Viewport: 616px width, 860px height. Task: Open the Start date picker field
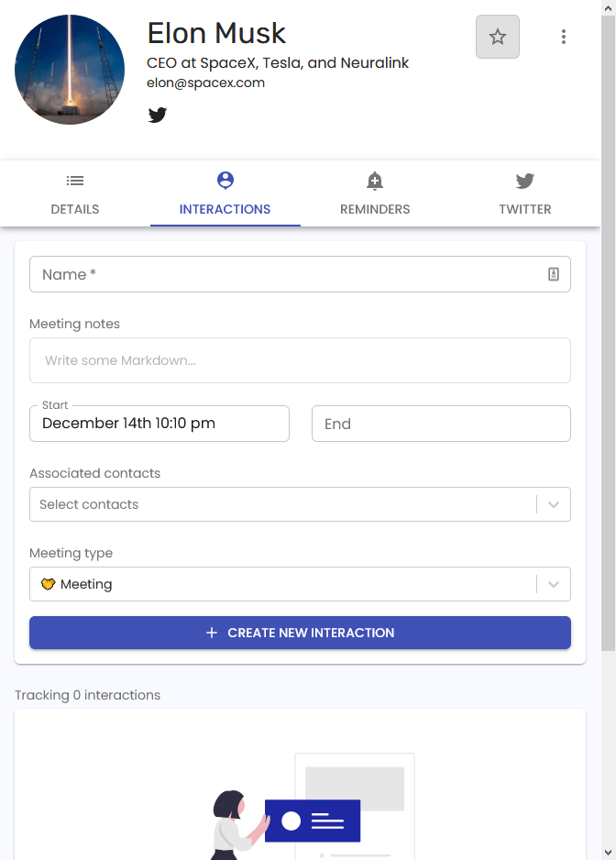[159, 424]
